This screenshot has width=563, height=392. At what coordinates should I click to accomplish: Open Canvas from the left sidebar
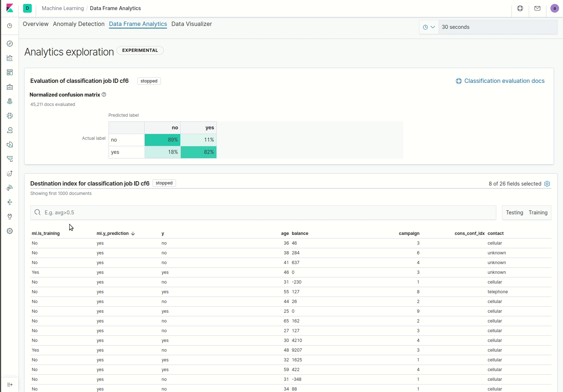click(x=9, y=86)
